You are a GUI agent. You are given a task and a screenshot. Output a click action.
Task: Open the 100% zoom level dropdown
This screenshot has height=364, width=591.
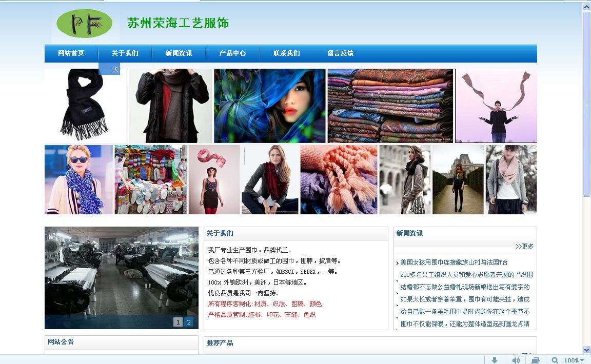coord(574,360)
